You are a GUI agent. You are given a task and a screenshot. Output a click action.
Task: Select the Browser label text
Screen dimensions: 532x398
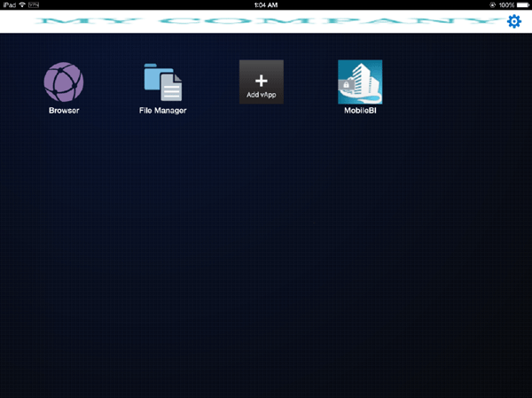[64, 110]
